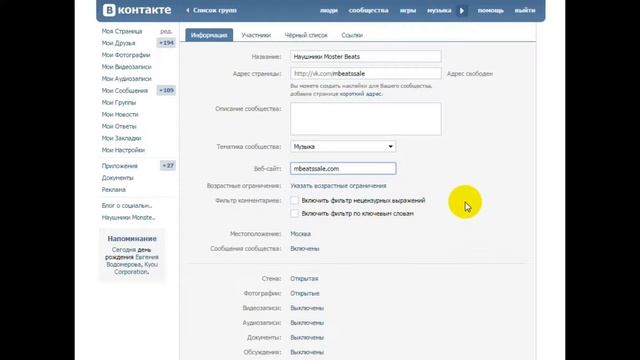
Task: Open Мои Группы in sidebar
Action: click(x=119, y=102)
